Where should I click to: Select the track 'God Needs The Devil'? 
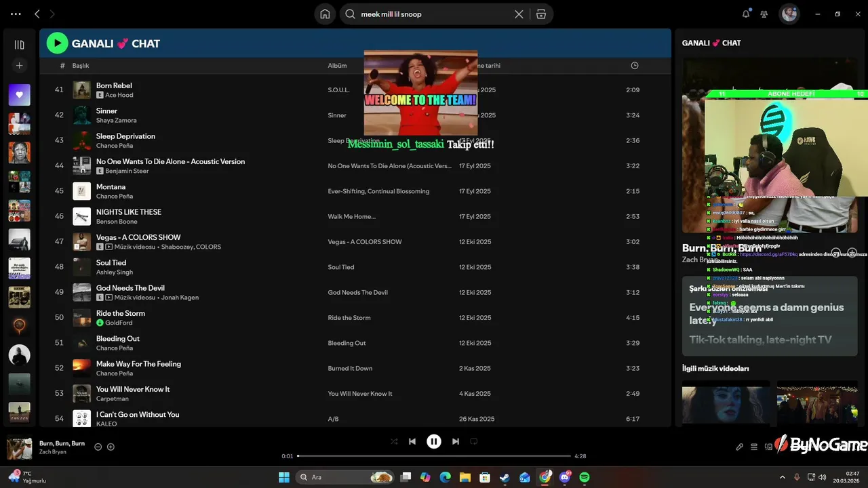(x=130, y=288)
